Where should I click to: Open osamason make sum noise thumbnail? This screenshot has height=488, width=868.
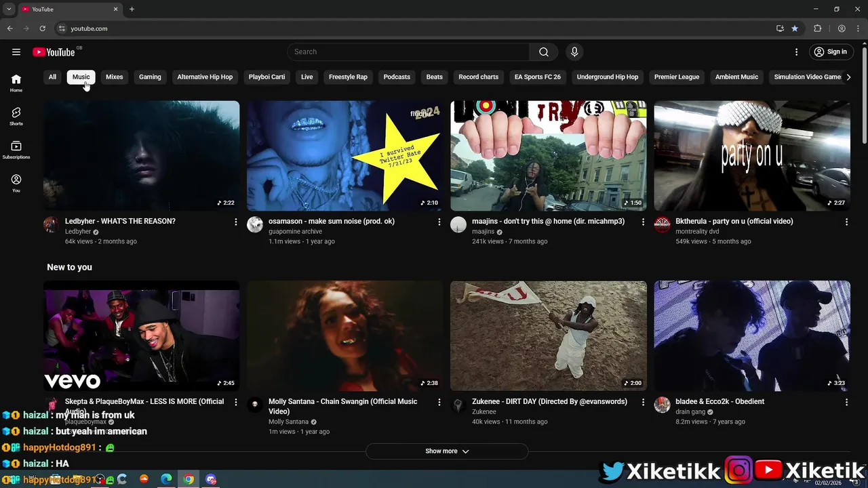[344, 156]
